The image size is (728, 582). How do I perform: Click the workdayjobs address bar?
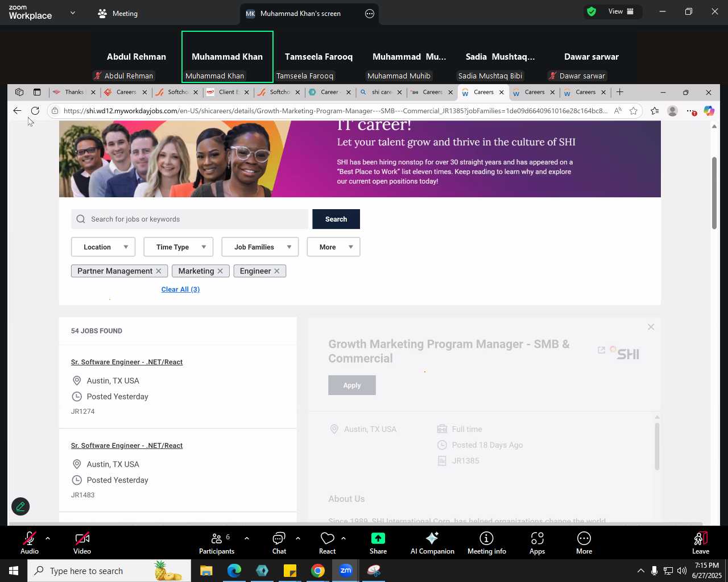tap(336, 111)
